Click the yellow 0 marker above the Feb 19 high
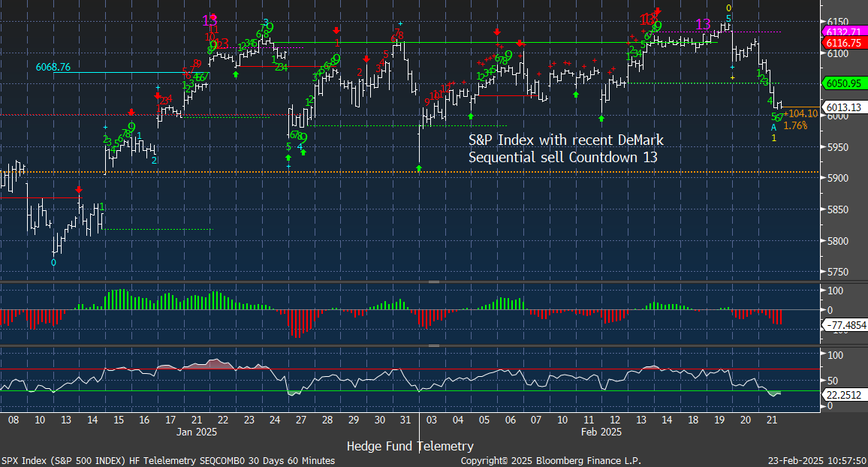This screenshot has width=868, height=467. [x=728, y=8]
